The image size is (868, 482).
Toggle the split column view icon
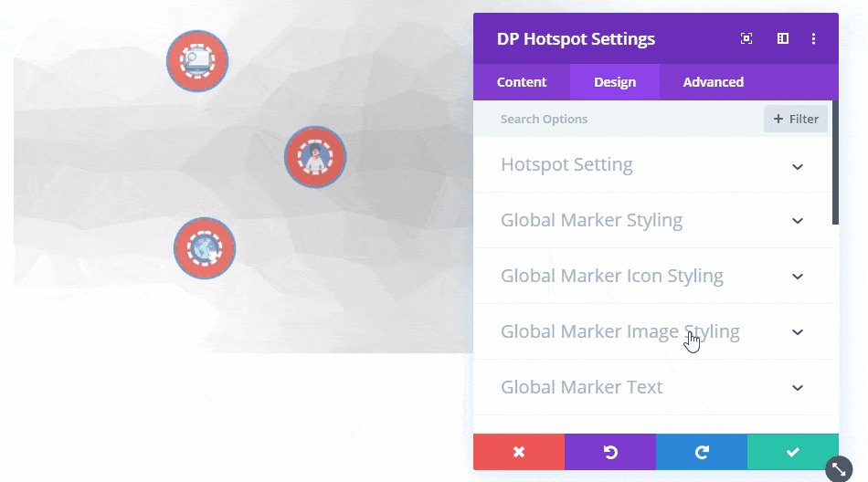783,38
